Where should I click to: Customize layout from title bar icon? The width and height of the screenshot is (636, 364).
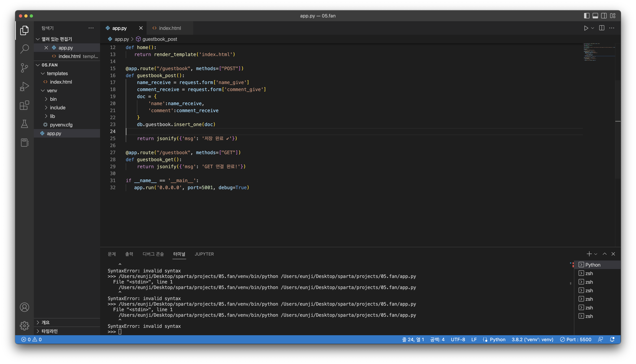coord(613,16)
